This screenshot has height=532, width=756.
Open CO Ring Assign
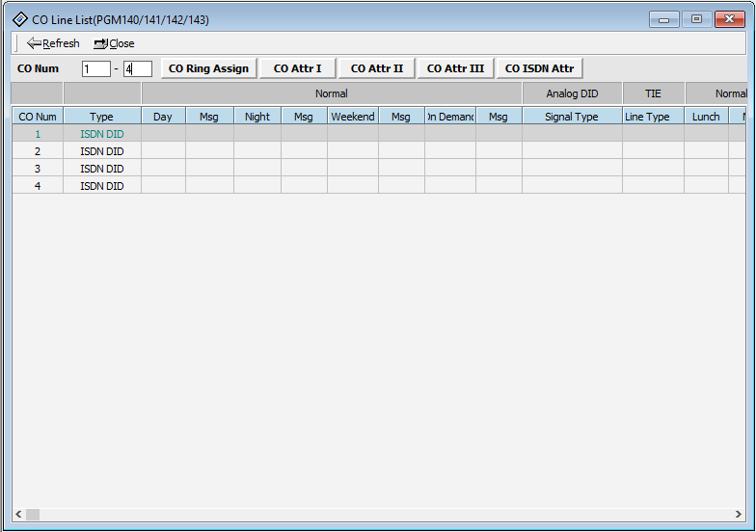click(208, 68)
